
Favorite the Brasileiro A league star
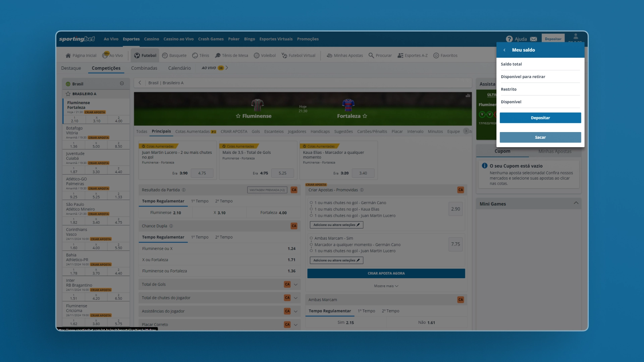point(68,94)
